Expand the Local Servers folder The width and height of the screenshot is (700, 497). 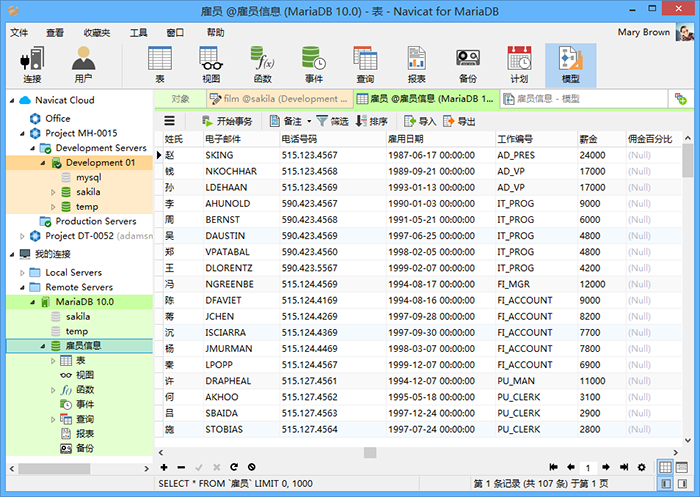[22, 273]
